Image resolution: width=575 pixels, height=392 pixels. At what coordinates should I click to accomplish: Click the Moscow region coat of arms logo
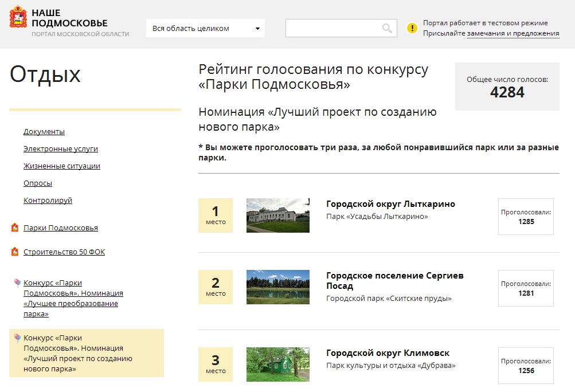point(18,18)
